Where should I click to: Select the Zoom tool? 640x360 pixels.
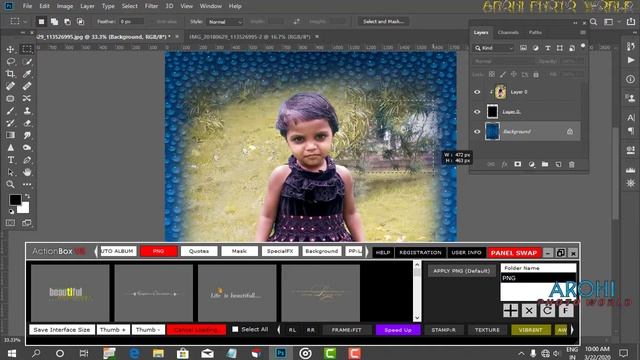[x=10, y=184]
